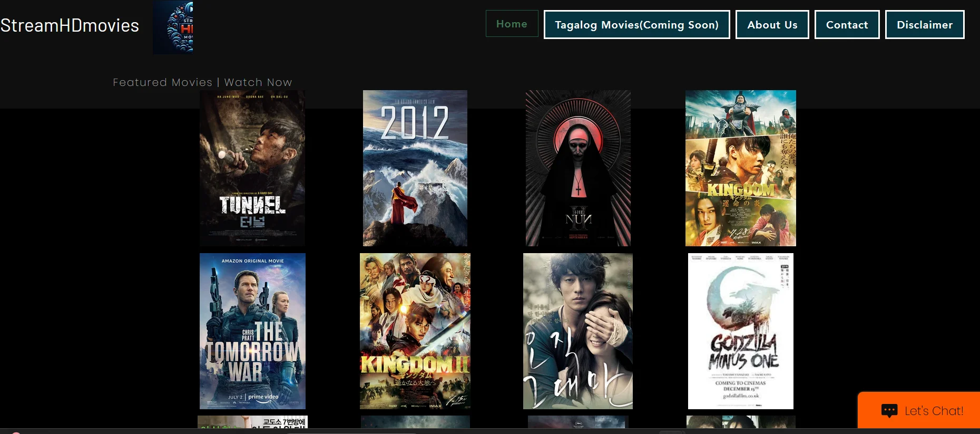Open the Godzilla Minus One poster
The height and width of the screenshot is (434, 980).
pos(741,331)
